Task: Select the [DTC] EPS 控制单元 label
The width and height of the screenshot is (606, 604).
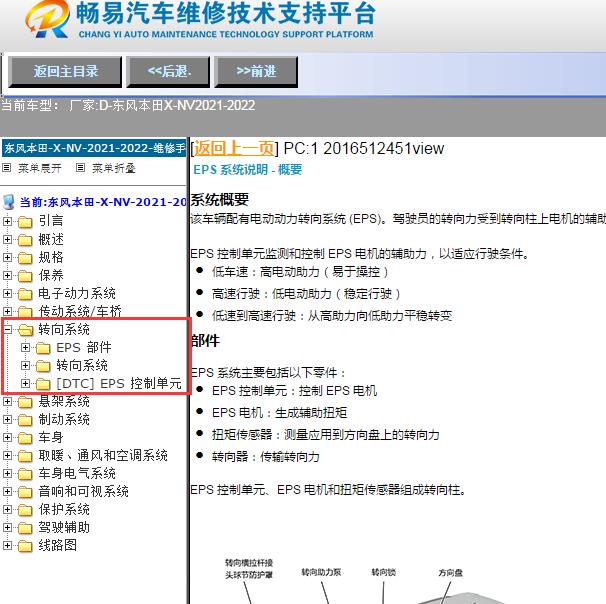Action: click(x=119, y=383)
